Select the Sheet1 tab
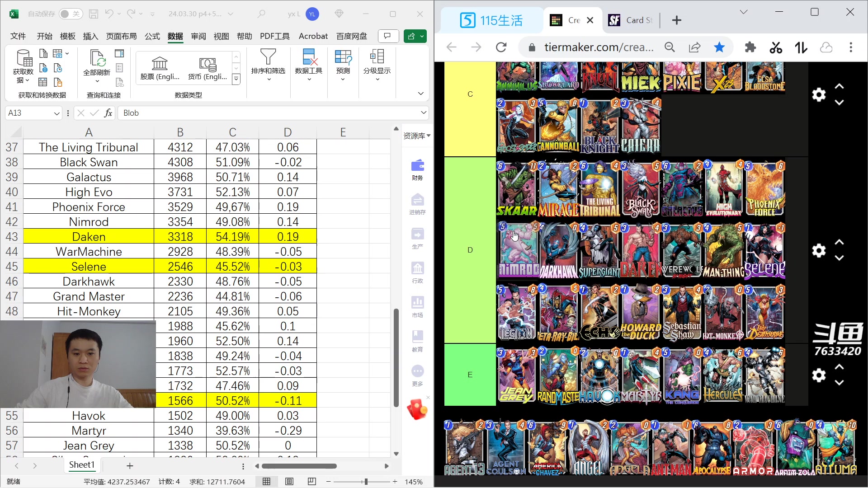This screenshot has height=488, width=868. click(82, 465)
